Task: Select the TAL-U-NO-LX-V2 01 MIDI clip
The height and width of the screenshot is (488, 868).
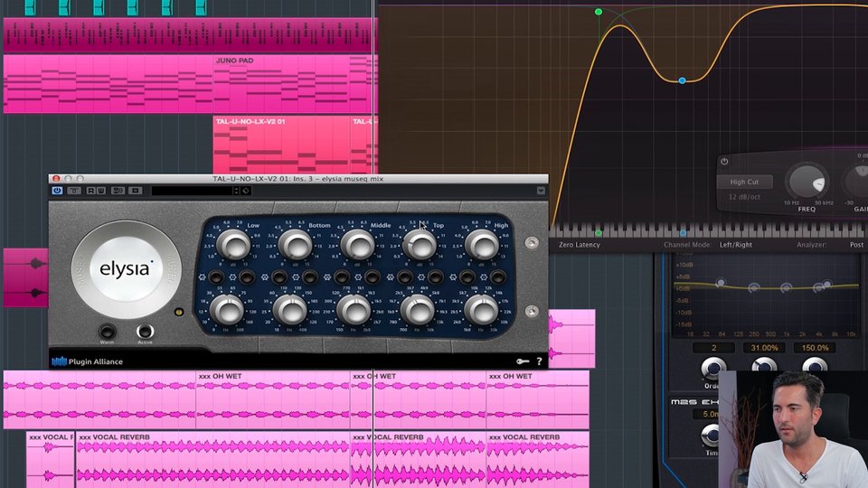Action: click(282, 145)
